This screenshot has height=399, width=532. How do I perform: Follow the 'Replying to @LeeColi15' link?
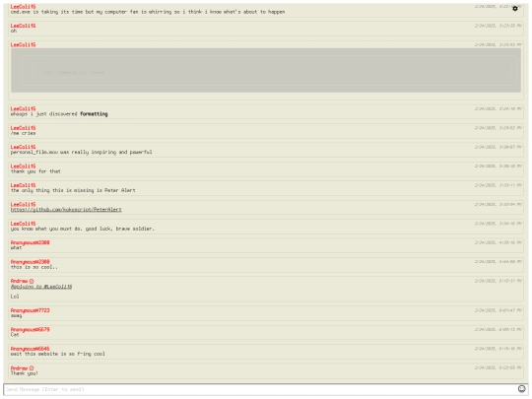41,287
